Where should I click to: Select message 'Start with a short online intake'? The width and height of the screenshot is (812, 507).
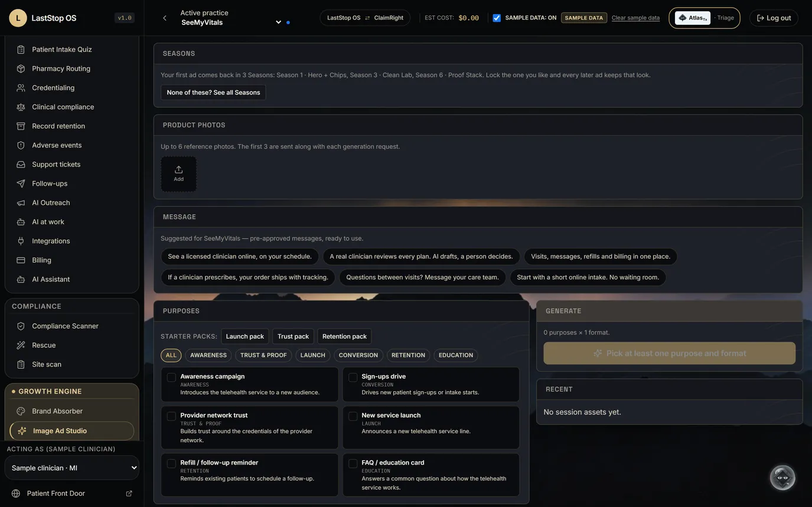click(x=588, y=277)
